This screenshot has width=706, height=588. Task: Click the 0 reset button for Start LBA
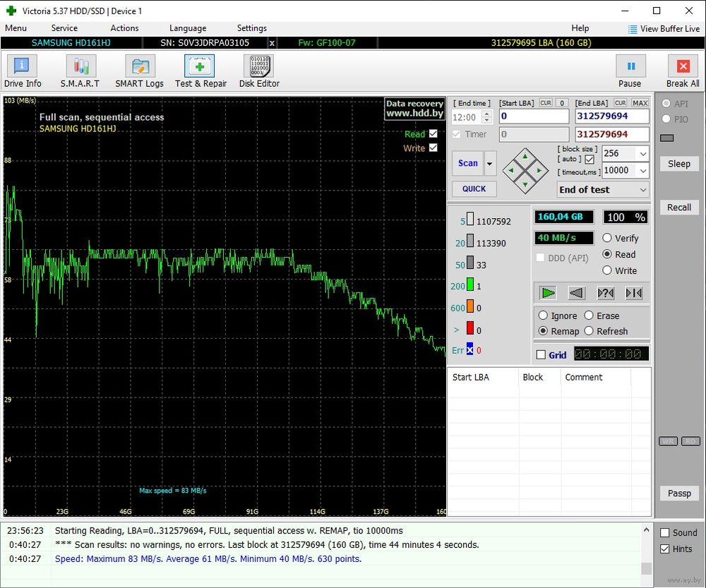click(x=562, y=102)
